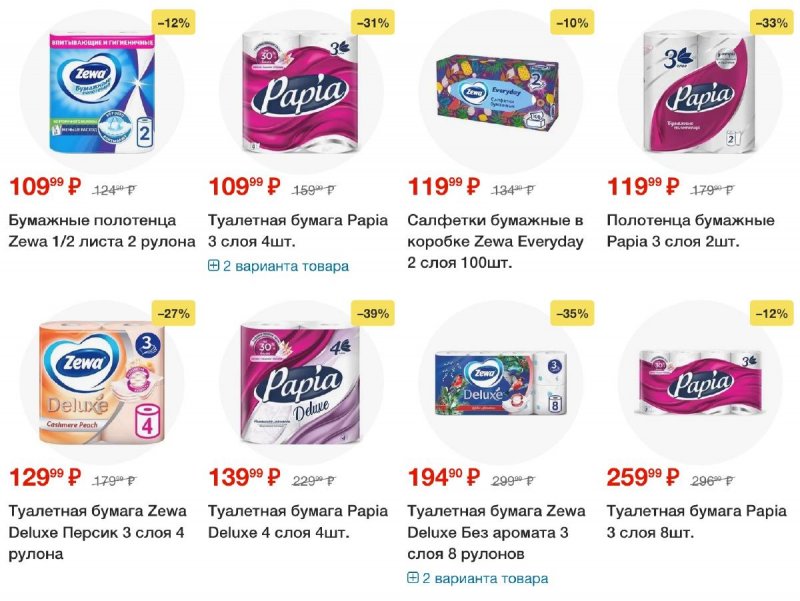Open Туалетная бумага Zewa Deluxe Персик link
Screen dimensions: 800x601
(97, 532)
